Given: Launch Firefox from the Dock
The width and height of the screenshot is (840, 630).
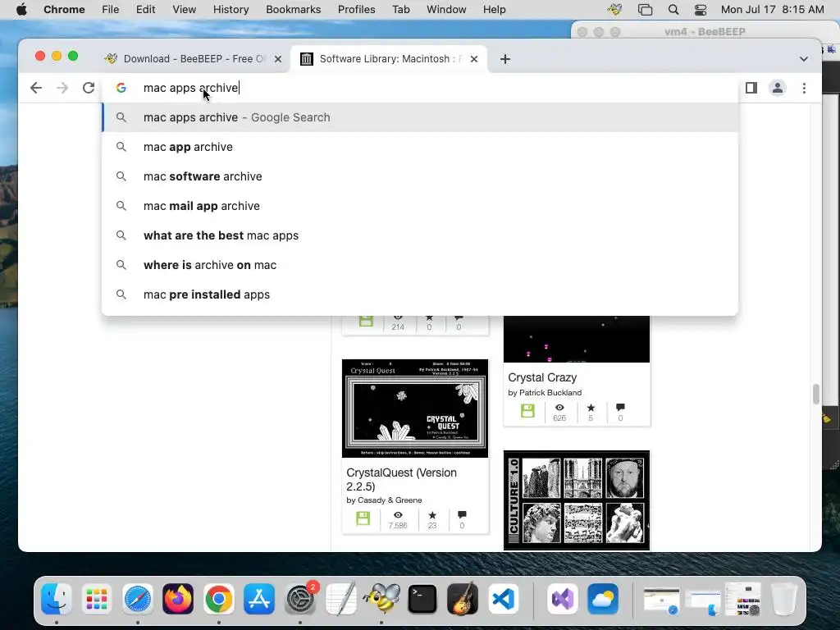Looking at the screenshot, I should (x=178, y=598).
